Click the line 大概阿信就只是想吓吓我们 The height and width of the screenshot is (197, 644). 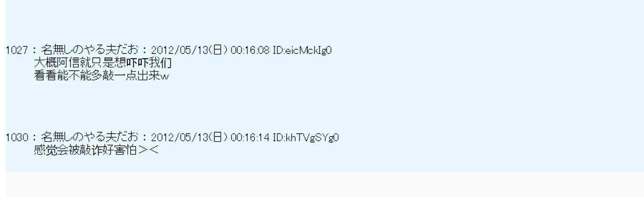click(x=103, y=62)
